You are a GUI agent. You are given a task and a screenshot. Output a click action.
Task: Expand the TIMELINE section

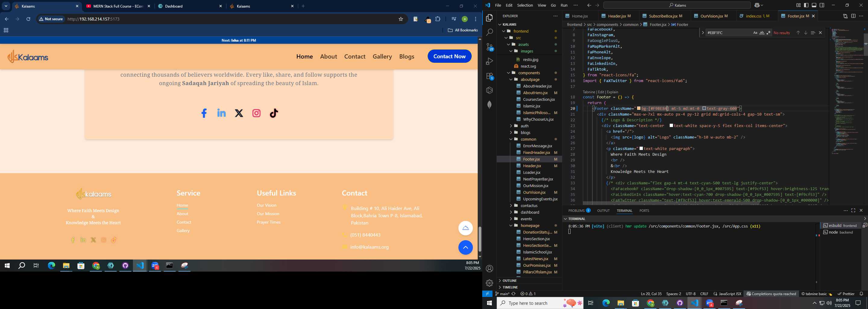coord(510,287)
